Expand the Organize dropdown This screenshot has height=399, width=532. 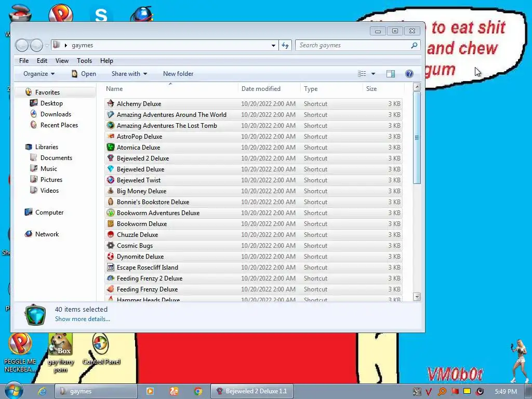(x=38, y=74)
